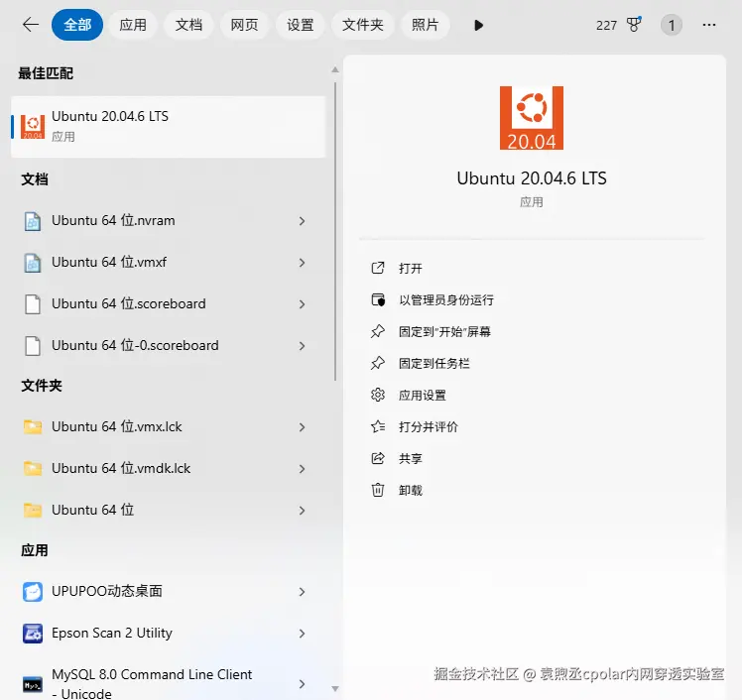Open the Ubuntu 64 位.vmxf document
This screenshot has height=700, width=742.
point(168,263)
